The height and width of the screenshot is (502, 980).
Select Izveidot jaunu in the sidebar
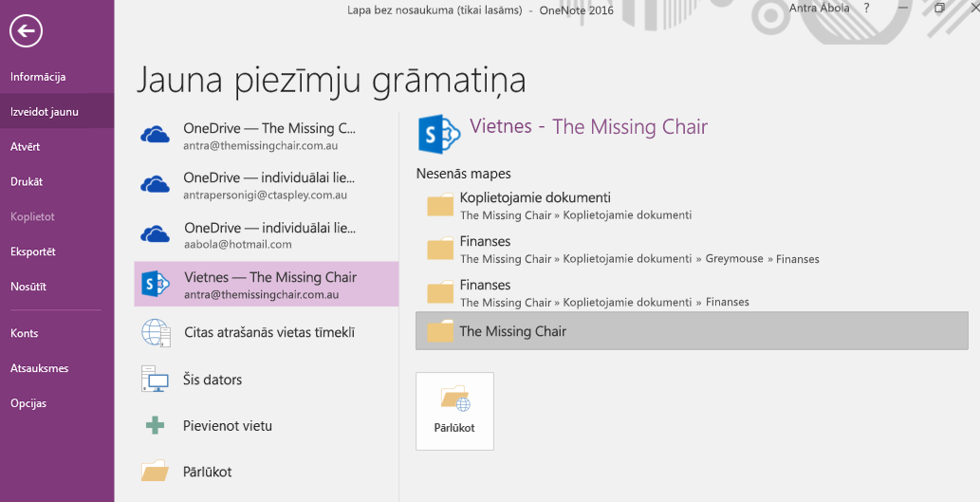57,112
